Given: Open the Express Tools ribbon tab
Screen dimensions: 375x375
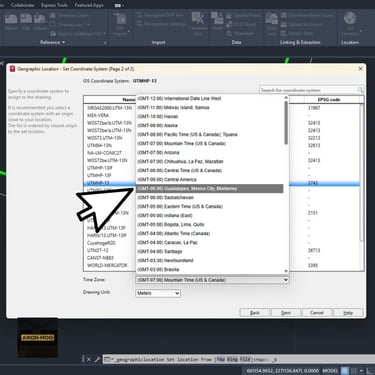Looking at the screenshot, I should click(54, 5).
